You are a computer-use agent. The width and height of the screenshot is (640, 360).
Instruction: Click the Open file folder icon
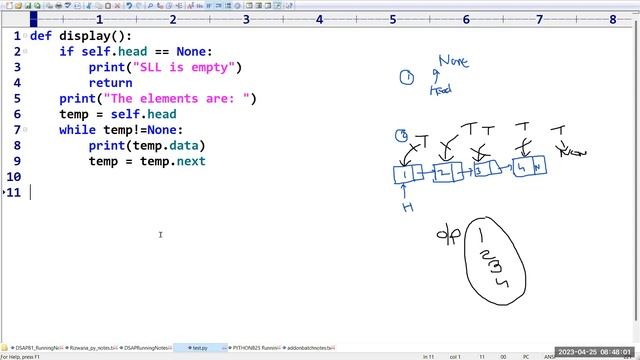pyautogui.click(x=18, y=6)
